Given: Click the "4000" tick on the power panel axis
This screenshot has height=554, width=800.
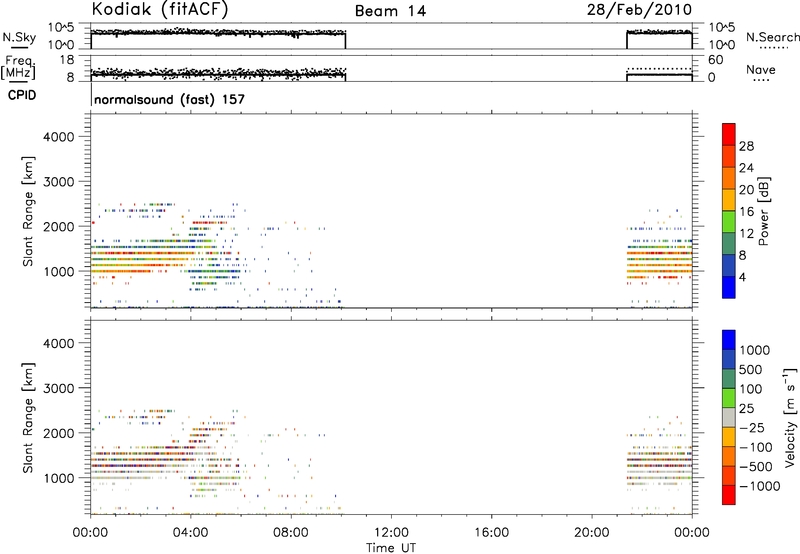Looking at the screenshot, I should pos(59,137).
